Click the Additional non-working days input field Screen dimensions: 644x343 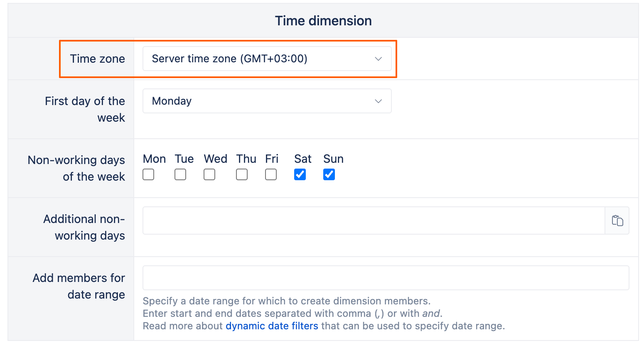pyautogui.click(x=373, y=220)
